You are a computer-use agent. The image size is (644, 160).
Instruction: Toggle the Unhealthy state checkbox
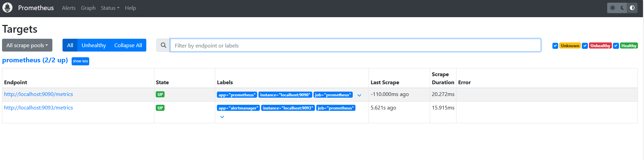[585, 46]
